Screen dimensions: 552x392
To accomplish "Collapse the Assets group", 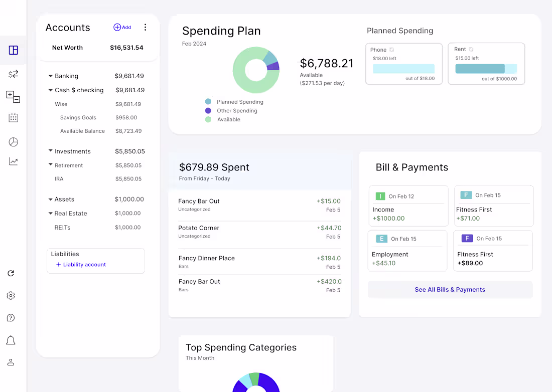I will point(50,200).
